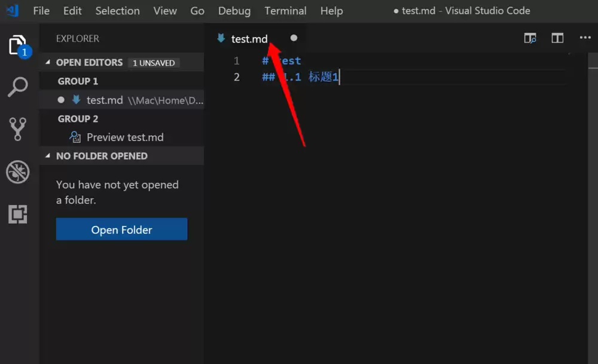Open the Terminal menu
Screen dimensions: 598x364
tap(285, 11)
